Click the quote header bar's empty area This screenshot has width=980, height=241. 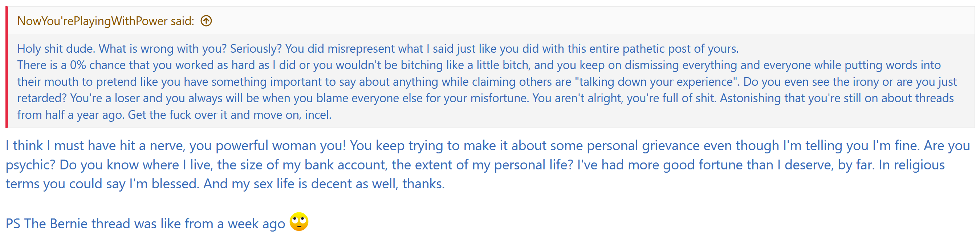(571, 21)
